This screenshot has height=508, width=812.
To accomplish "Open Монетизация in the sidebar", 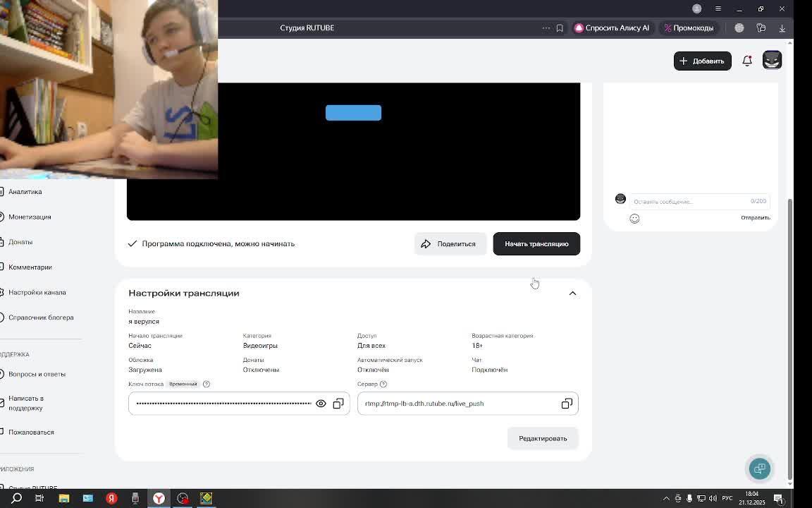I will tap(30, 217).
